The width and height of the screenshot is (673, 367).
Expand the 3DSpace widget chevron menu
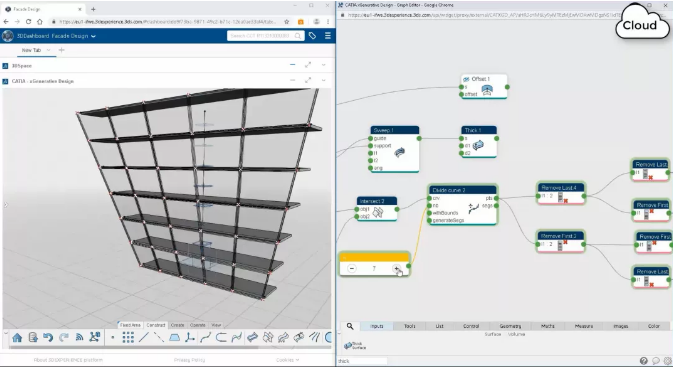[x=324, y=65]
